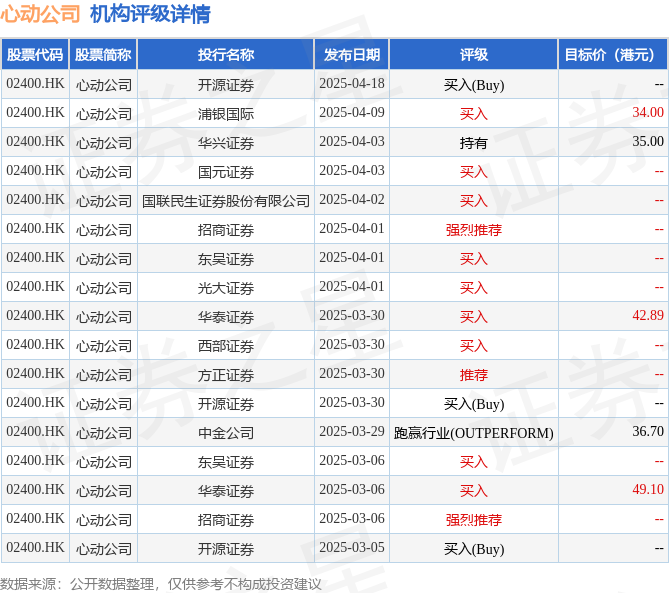
Task: Click 买入(Buy) in the 2025-03-05 row
Action: [x=474, y=549]
